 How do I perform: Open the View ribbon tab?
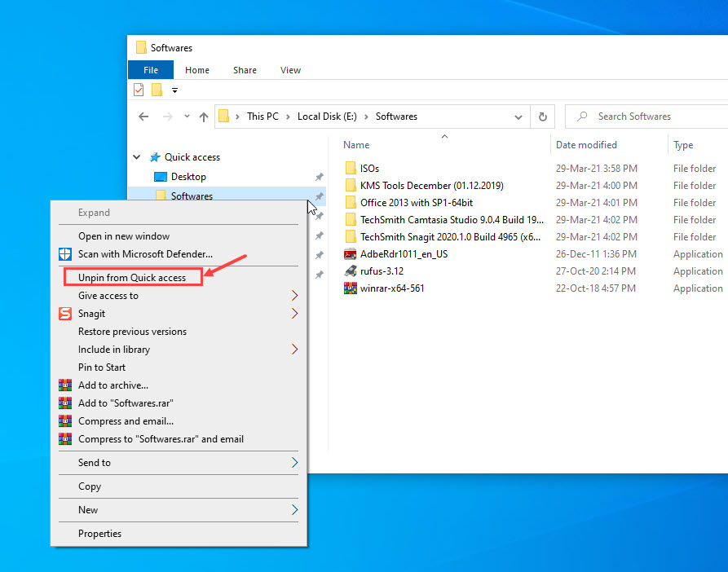point(290,70)
